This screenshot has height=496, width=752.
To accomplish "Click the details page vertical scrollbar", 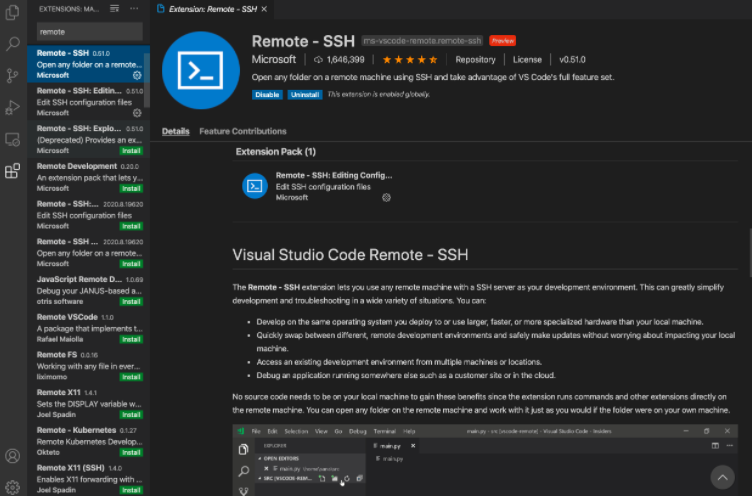I will click(750, 252).
